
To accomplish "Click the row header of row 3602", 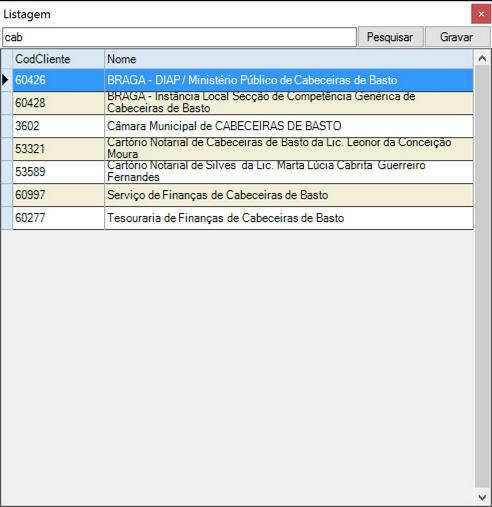I will tap(7, 126).
